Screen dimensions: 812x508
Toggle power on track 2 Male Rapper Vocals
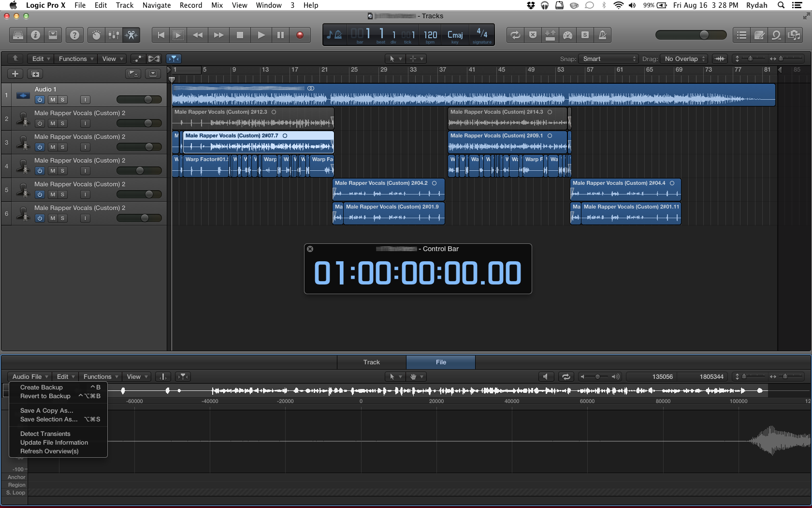click(40, 123)
